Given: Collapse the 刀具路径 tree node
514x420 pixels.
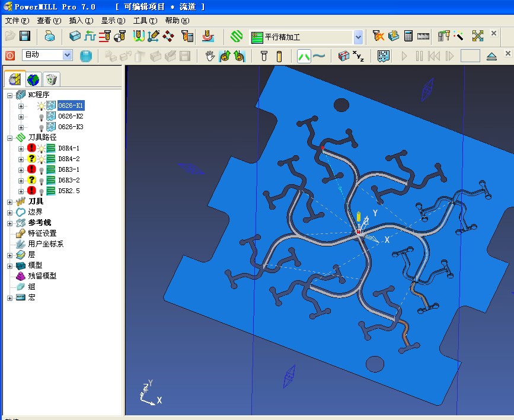Looking at the screenshot, I should [x=10, y=138].
